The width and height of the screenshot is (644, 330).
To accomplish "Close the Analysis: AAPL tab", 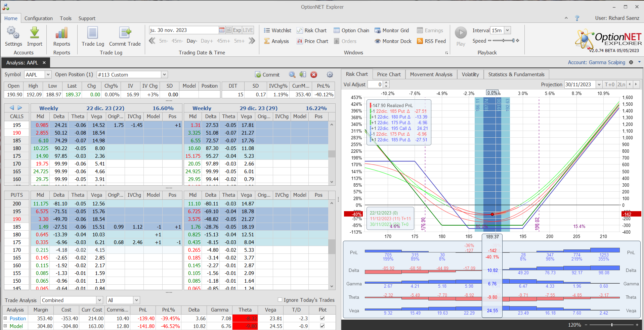I will pos(44,63).
